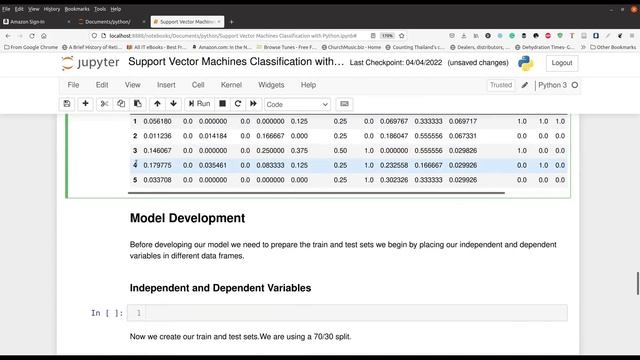
Task: Open Firefox downloads icon
Action: click(464, 36)
